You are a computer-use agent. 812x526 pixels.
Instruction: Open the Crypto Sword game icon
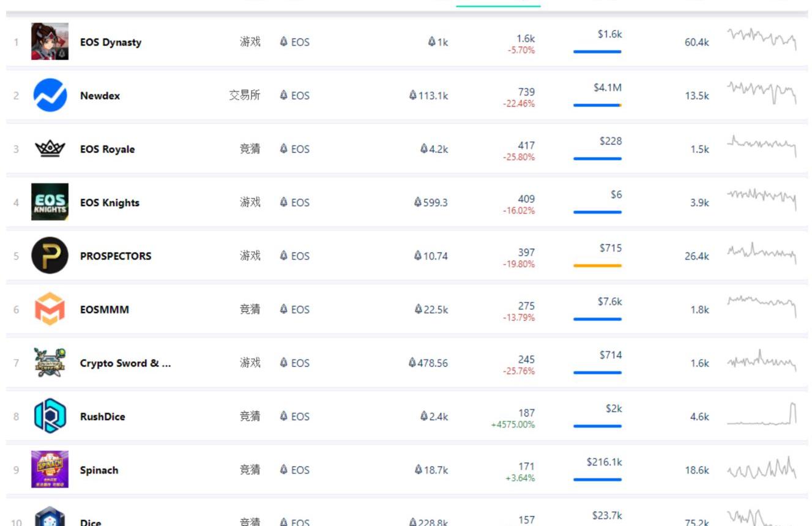tap(50, 362)
